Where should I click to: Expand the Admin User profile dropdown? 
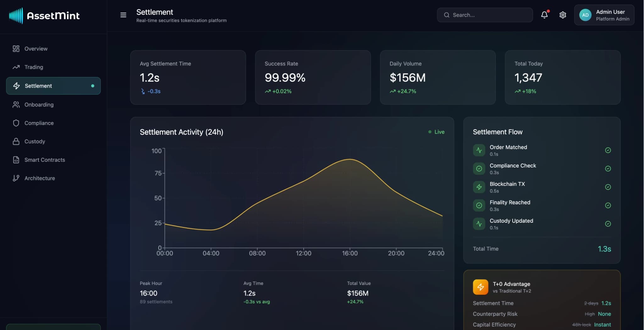point(604,15)
